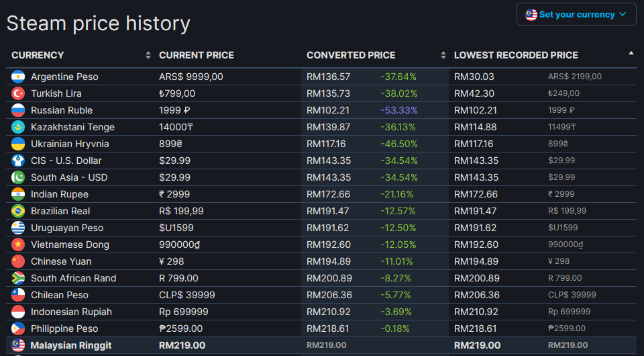The height and width of the screenshot is (356, 644).
Task: Click the Uruguayan Peso flag icon
Action: 18,228
